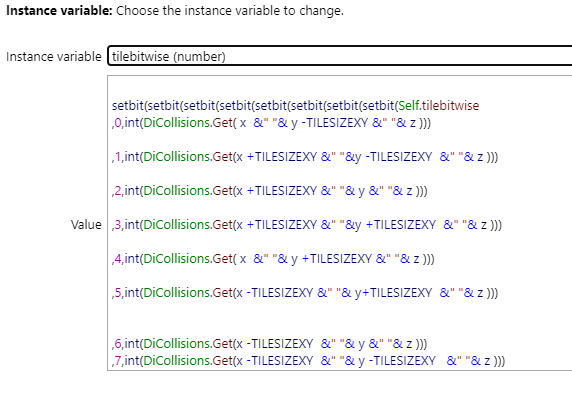Open the Instance variable tilebitwise dropdown
Image resolution: width=572 pixels, height=397 pixels.
(x=340, y=56)
